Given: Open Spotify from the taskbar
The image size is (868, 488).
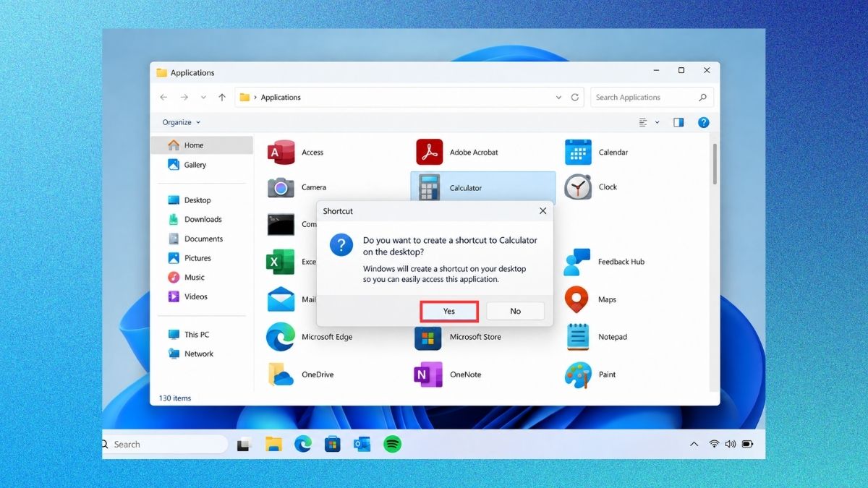Looking at the screenshot, I should tap(393, 444).
